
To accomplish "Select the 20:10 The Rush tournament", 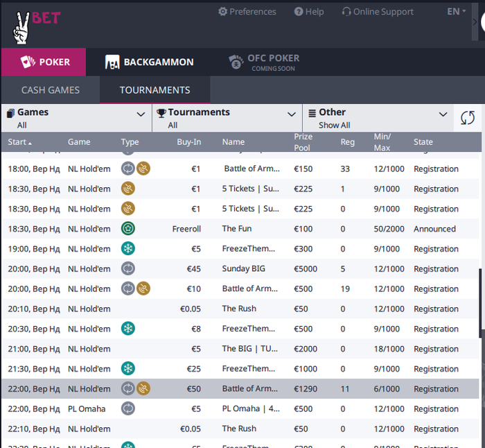I will pyautogui.click(x=239, y=309).
